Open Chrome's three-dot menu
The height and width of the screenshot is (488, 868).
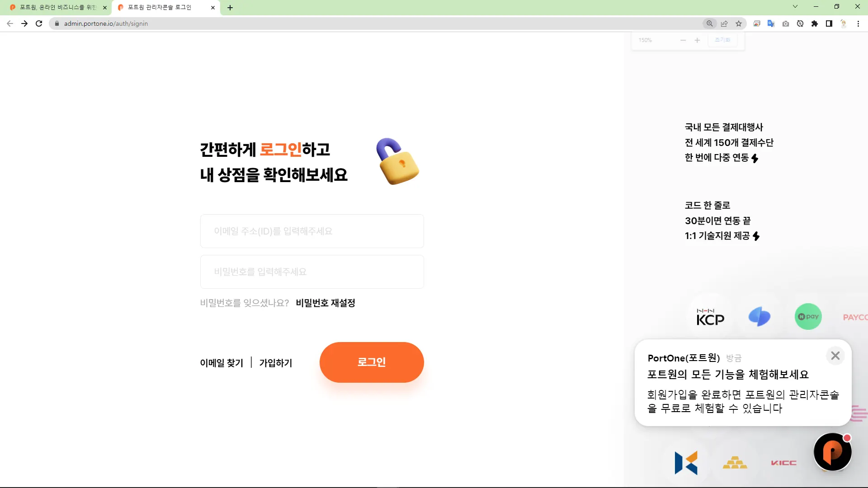tap(858, 23)
